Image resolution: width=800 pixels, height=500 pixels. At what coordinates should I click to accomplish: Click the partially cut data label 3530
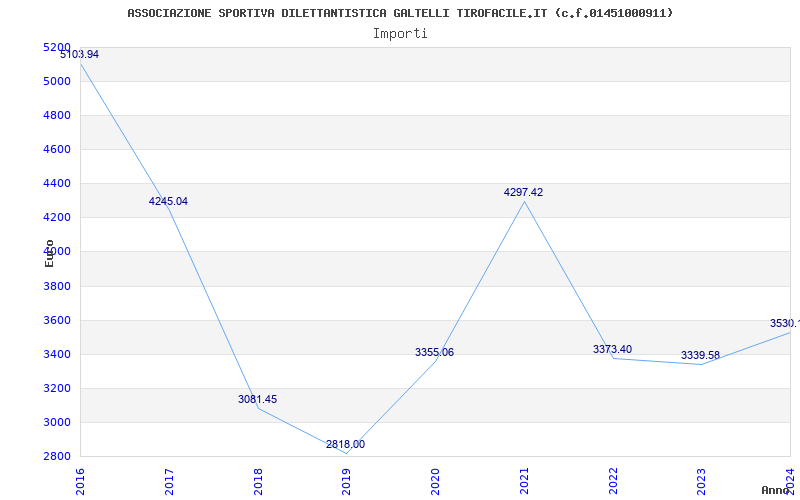[x=785, y=323]
